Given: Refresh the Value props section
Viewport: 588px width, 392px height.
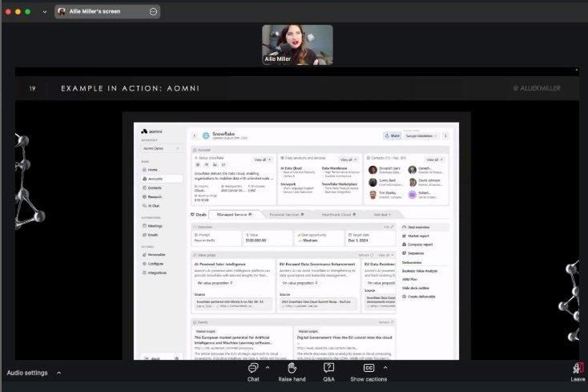Looking at the screenshot, I should point(365,255).
